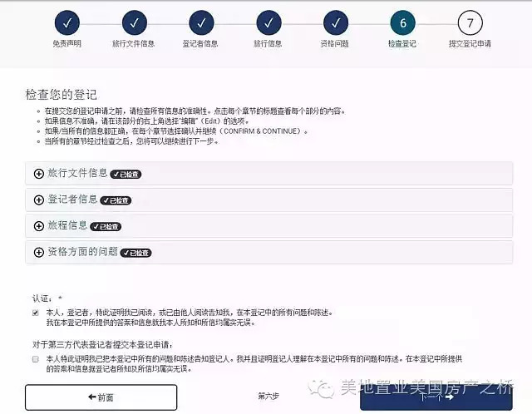Click the 检查您的登记 heading
Viewport: 532px width, 414px height.
coord(61,94)
